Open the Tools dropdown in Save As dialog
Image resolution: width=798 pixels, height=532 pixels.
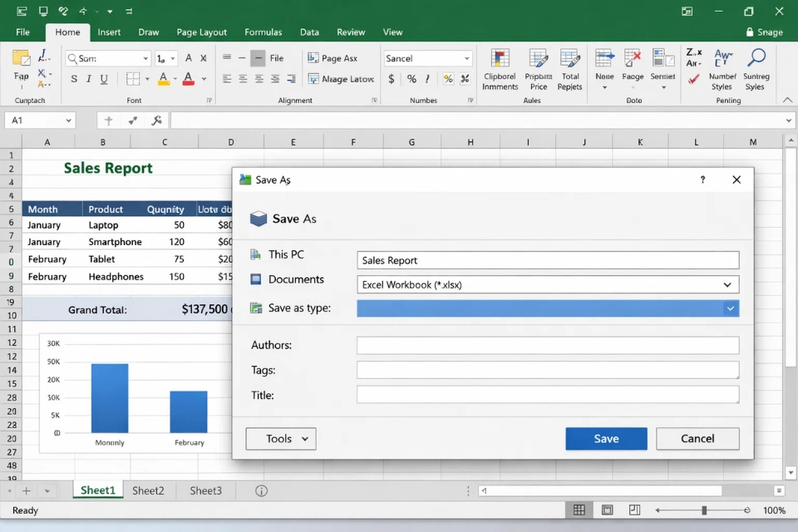coord(280,438)
